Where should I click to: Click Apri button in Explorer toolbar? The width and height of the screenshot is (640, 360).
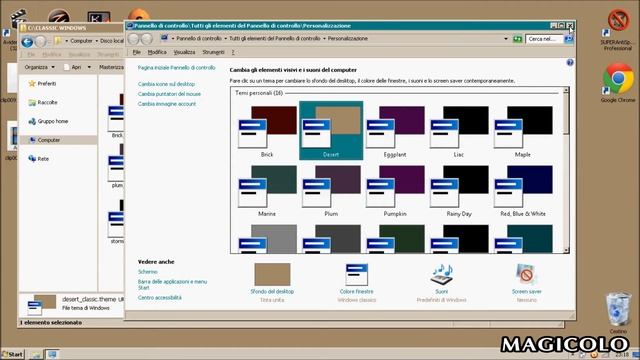(x=72, y=67)
